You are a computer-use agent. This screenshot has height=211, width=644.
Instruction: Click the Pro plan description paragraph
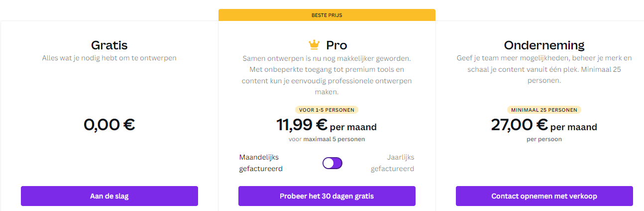pyautogui.click(x=327, y=75)
